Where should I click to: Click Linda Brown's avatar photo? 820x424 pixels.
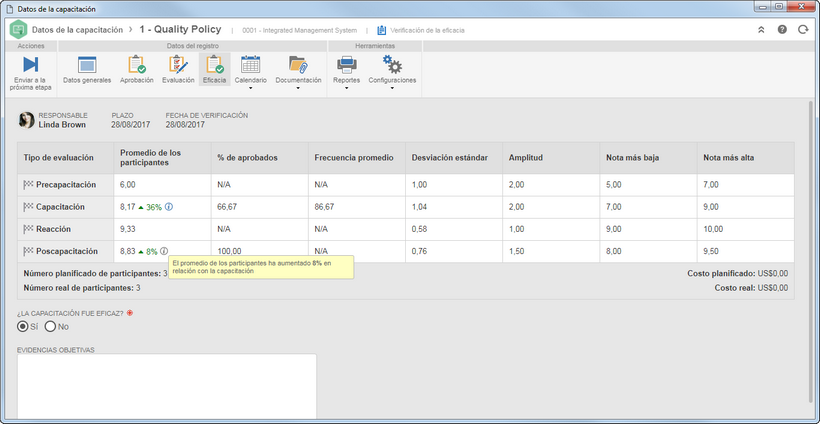(x=27, y=120)
